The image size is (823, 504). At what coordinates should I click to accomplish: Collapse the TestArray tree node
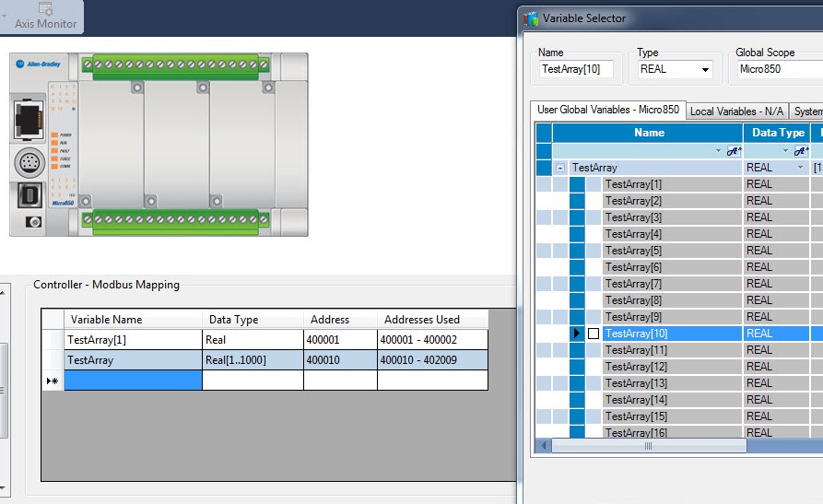click(560, 168)
